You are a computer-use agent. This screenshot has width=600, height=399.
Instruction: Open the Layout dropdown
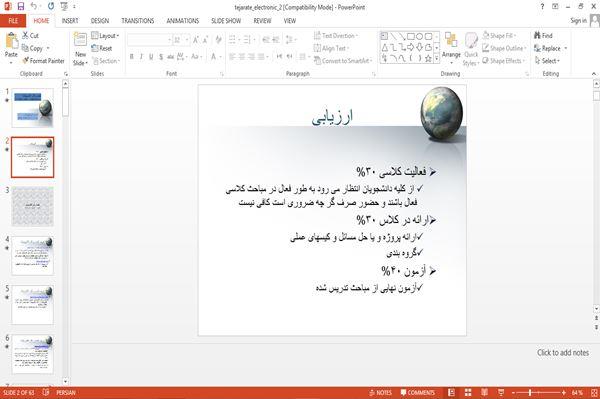105,36
